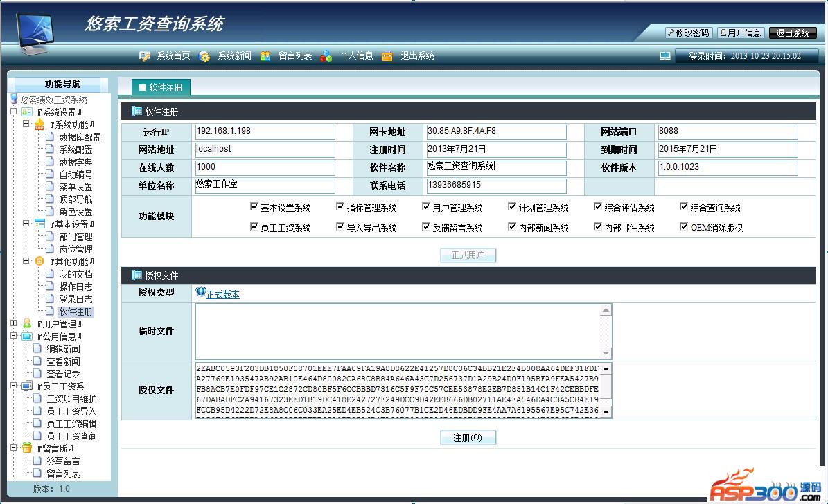Viewport: 828px width, 504px height.
Task: Click the 系统设置 folder icon in tree
Action: [x=27, y=112]
